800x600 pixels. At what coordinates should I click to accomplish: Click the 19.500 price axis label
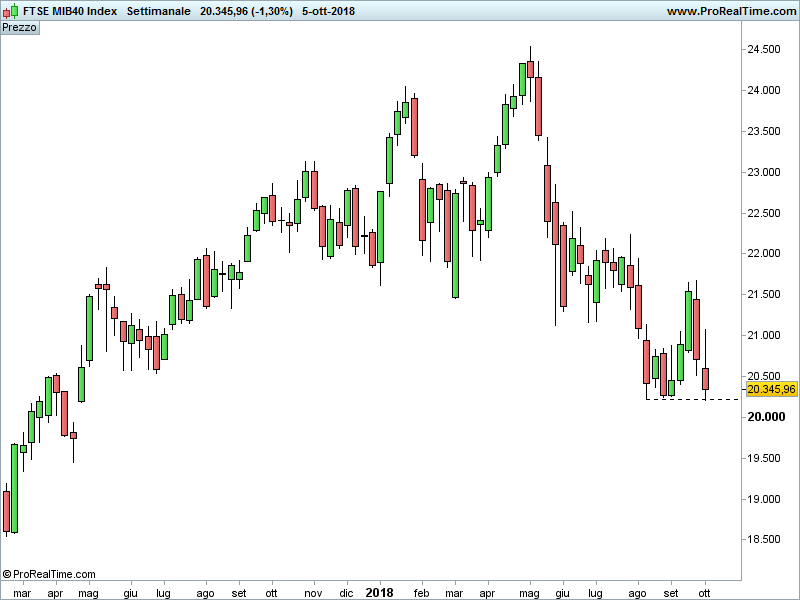tap(764, 458)
